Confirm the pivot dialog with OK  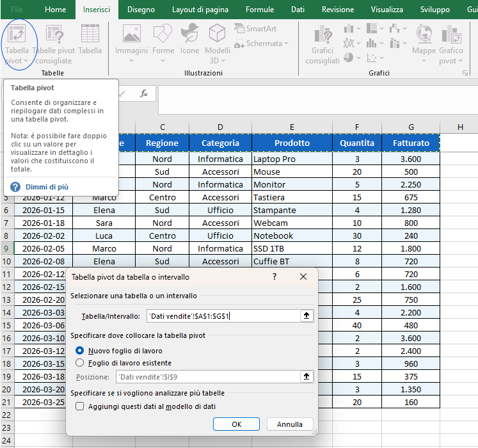coord(236,424)
